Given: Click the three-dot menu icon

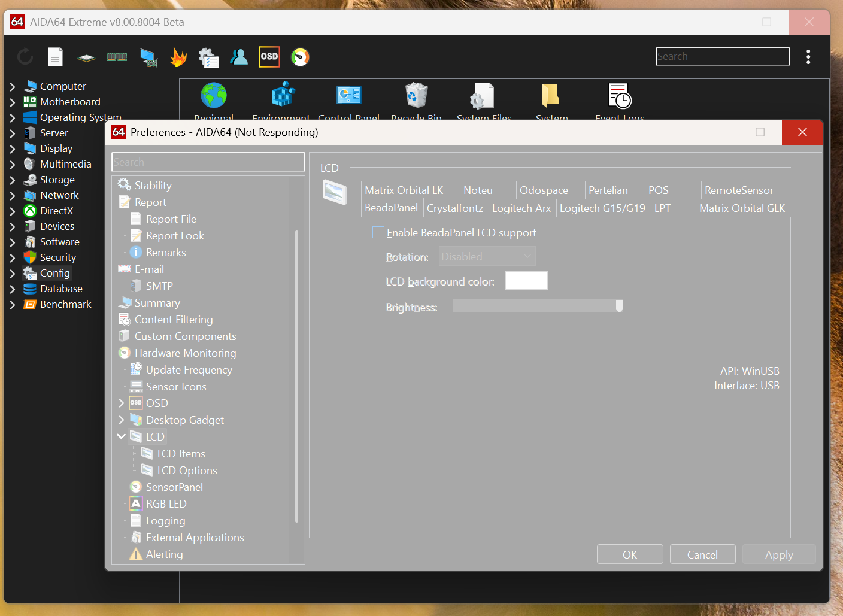Looking at the screenshot, I should pyautogui.click(x=808, y=57).
